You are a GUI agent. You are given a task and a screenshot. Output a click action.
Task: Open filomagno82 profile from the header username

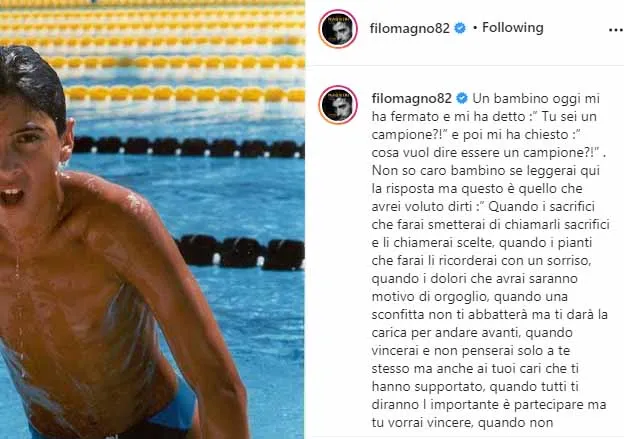410,28
